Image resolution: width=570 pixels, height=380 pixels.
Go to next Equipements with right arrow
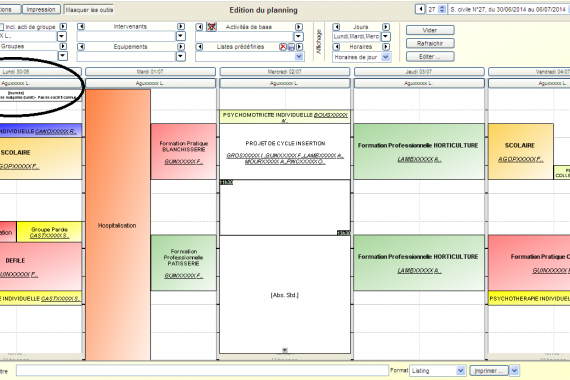(181, 47)
